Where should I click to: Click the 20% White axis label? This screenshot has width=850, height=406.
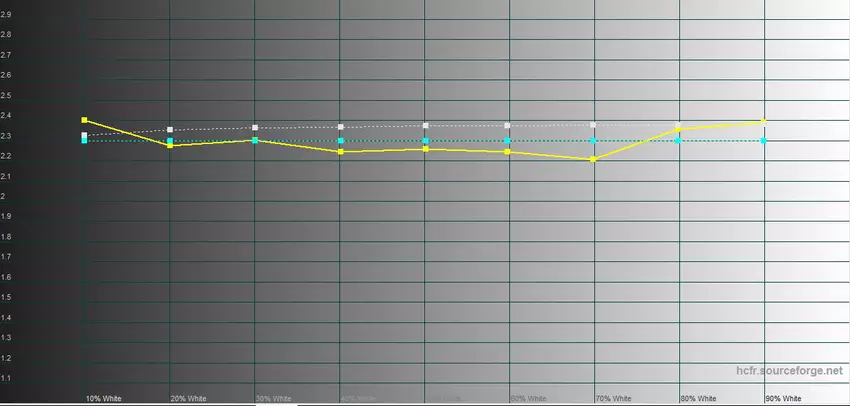click(188, 399)
